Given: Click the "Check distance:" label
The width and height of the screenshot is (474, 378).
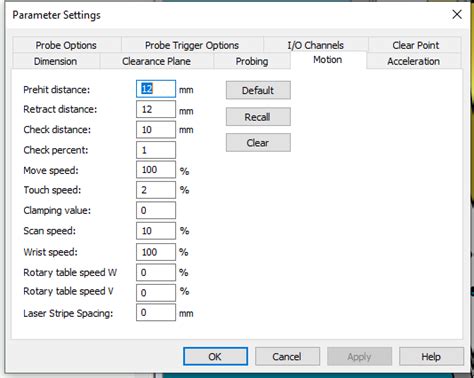Looking at the screenshot, I should click(57, 130).
